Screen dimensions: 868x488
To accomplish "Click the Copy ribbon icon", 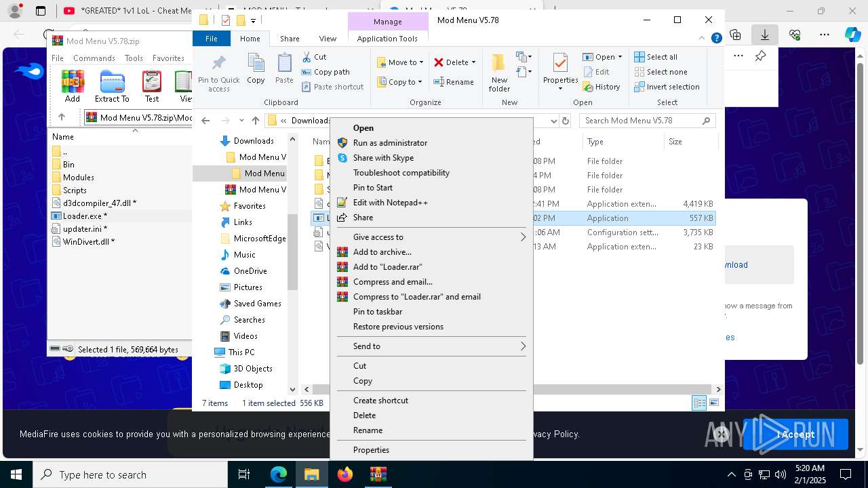I will pos(256,69).
